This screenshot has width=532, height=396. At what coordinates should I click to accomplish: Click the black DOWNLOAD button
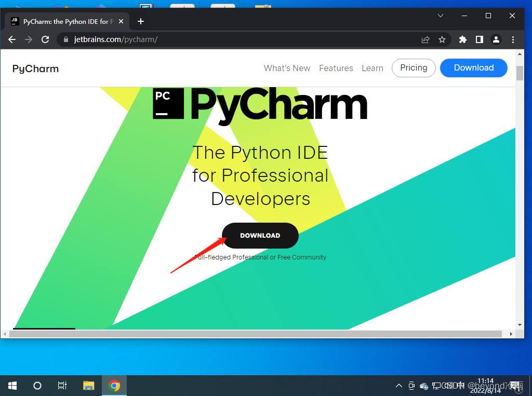pos(260,236)
